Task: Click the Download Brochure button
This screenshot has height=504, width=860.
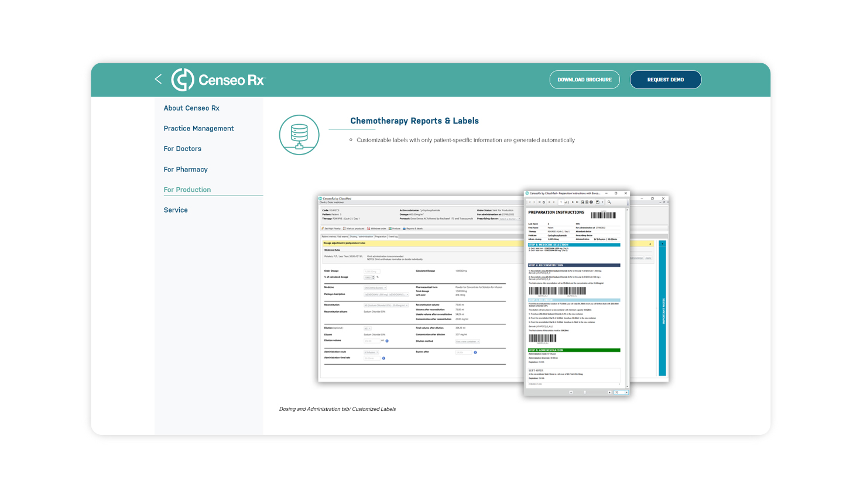Action: [x=584, y=80]
